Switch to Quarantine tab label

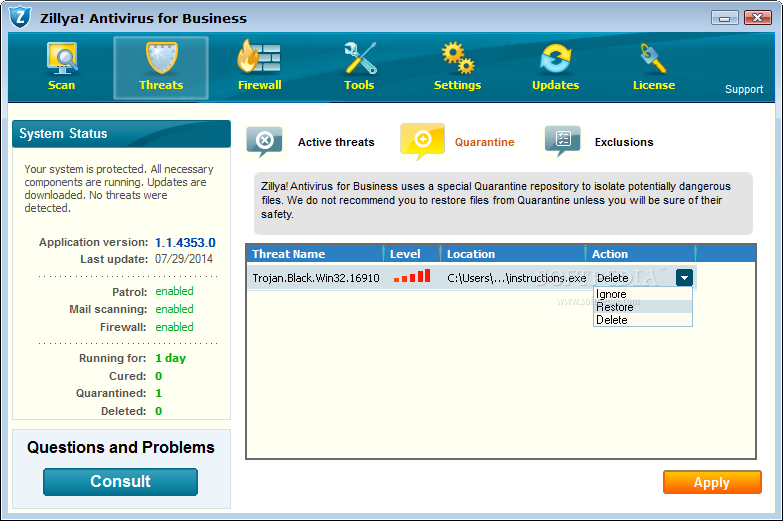coord(484,142)
